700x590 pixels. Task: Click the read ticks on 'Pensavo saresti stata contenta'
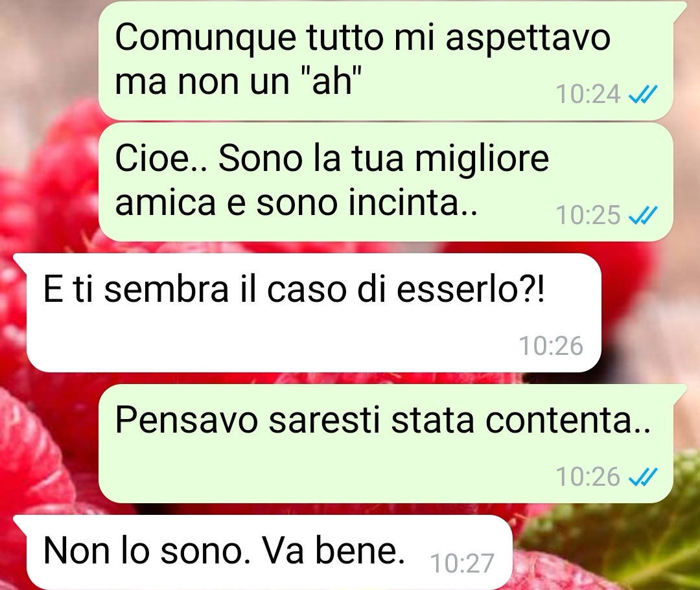[x=642, y=477]
